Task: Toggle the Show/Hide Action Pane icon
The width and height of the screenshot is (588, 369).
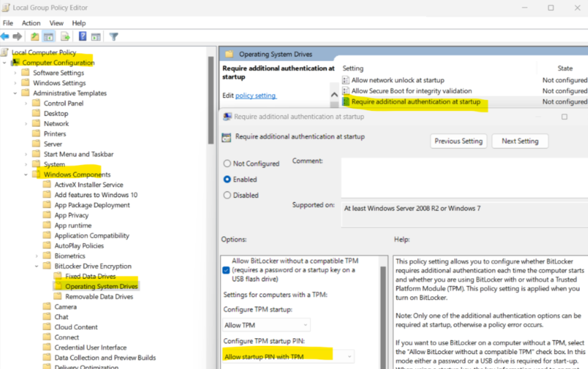Action: pos(96,36)
